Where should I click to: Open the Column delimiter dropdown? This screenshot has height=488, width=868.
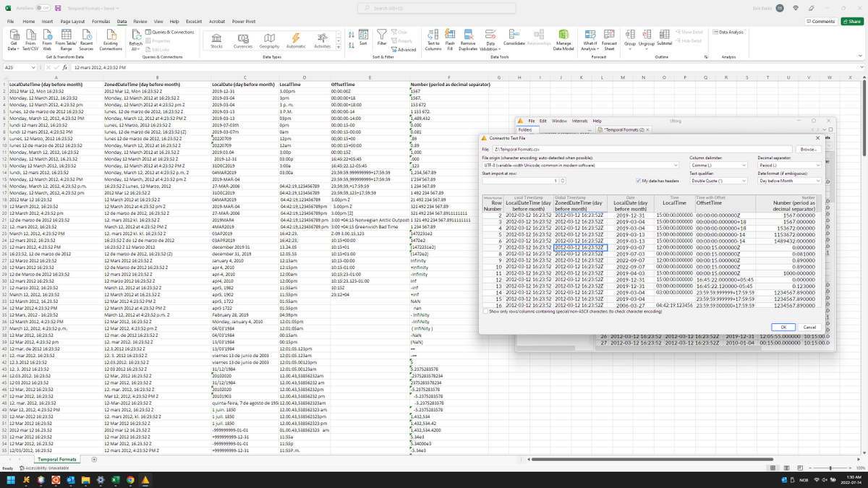[x=717, y=165]
